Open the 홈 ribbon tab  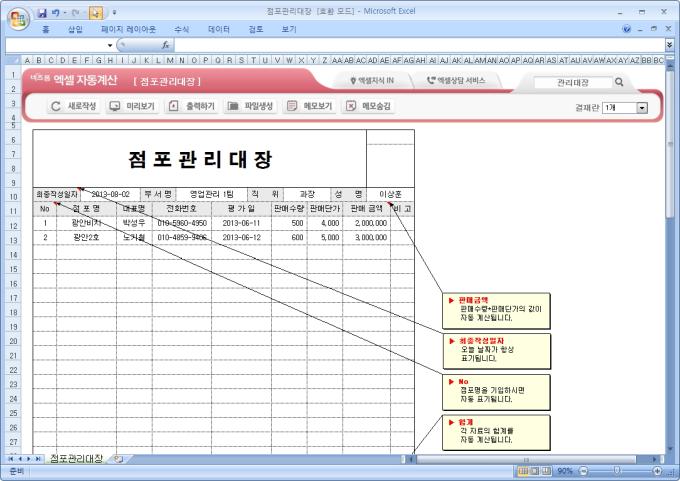tap(46, 29)
